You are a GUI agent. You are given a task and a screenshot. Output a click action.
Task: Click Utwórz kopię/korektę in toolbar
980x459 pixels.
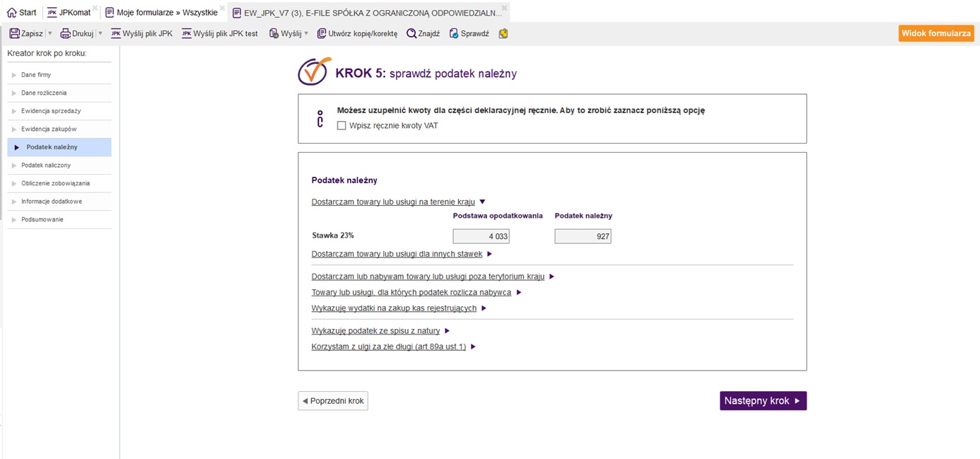point(357,33)
